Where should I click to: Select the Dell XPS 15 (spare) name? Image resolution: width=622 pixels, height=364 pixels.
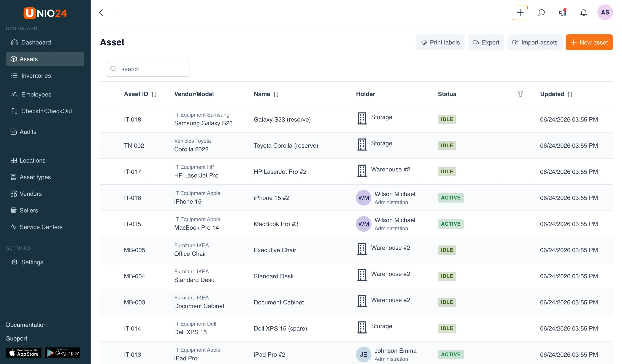pos(280,328)
